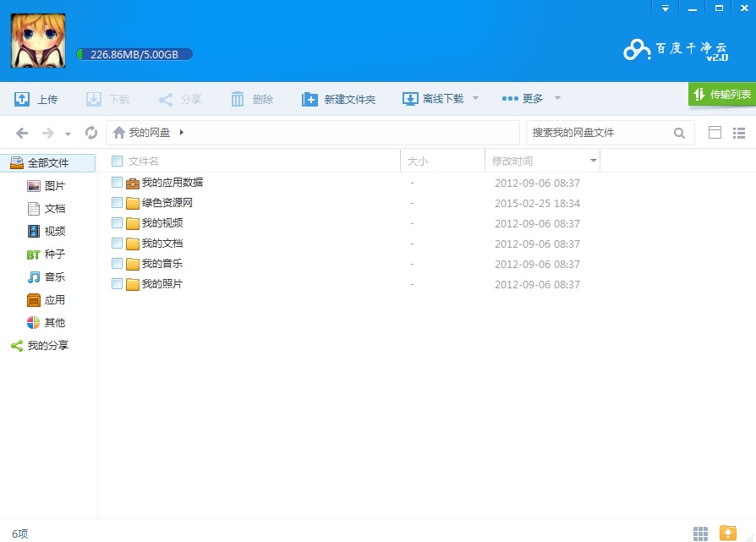Click the 大小 column header

[x=418, y=161]
